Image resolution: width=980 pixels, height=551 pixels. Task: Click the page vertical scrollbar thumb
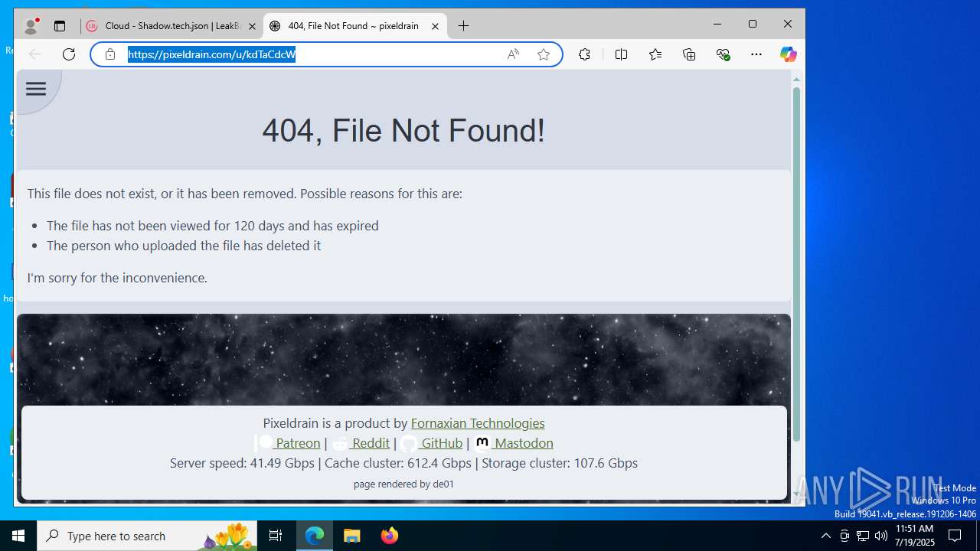click(796, 264)
